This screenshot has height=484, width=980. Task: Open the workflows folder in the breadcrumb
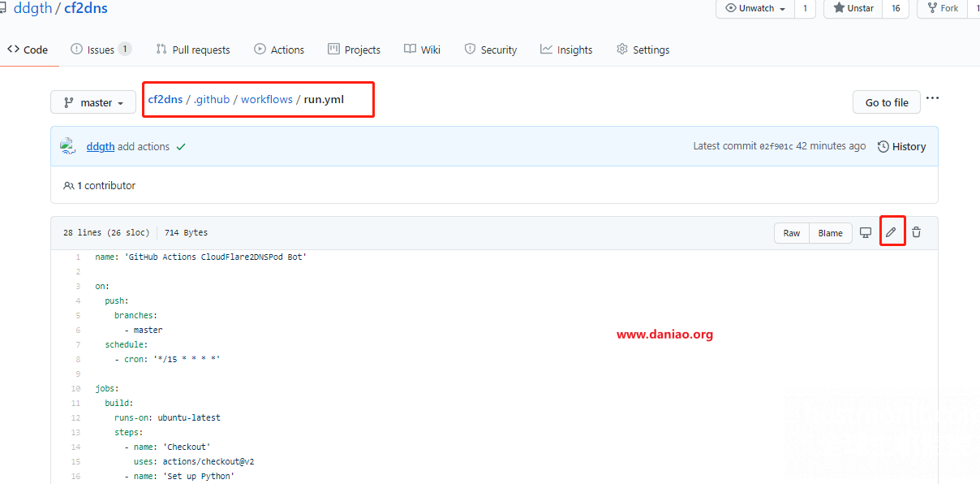point(267,100)
